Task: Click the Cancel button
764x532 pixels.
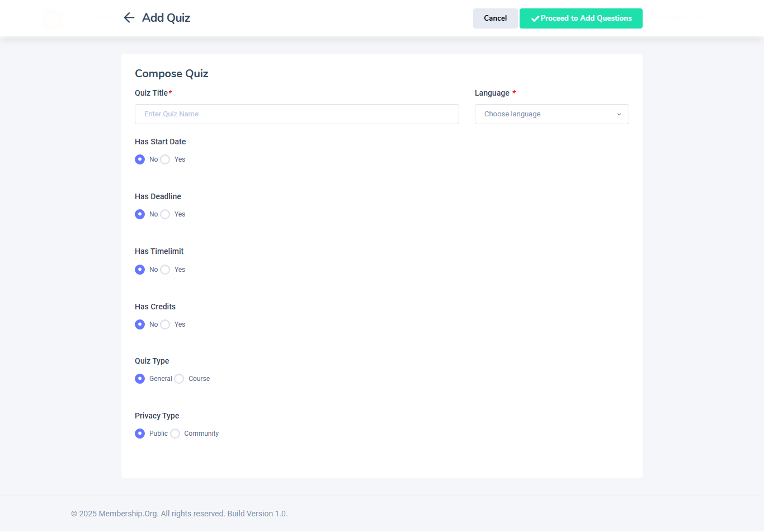Action: point(495,18)
